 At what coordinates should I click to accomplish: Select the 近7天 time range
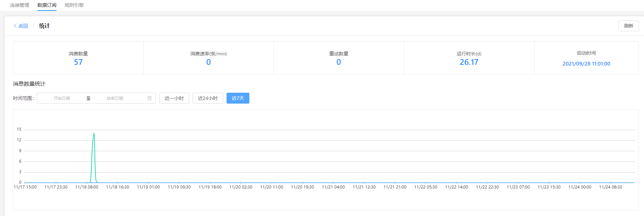(238, 98)
